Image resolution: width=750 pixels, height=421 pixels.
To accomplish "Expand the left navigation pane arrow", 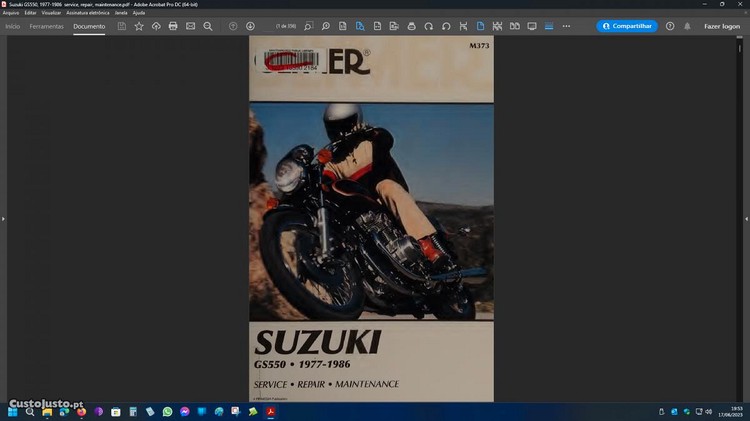I will (x=3, y=218).
